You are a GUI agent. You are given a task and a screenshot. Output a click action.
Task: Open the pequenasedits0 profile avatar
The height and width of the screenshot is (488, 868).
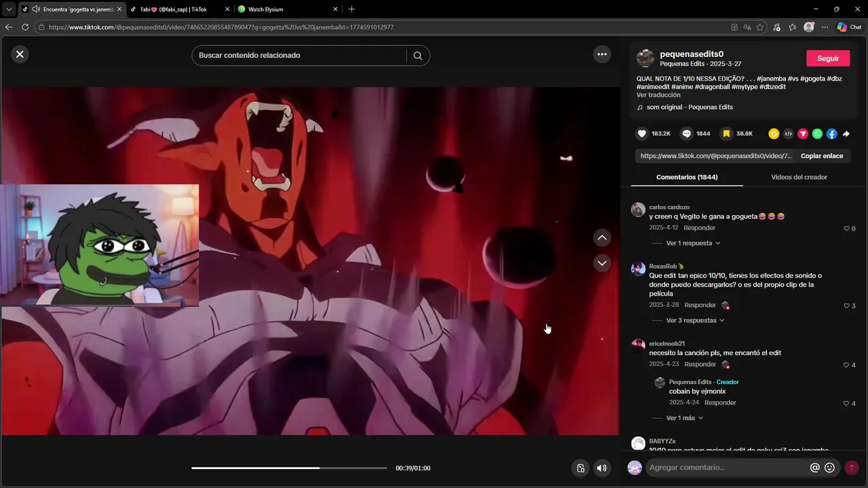646,58
